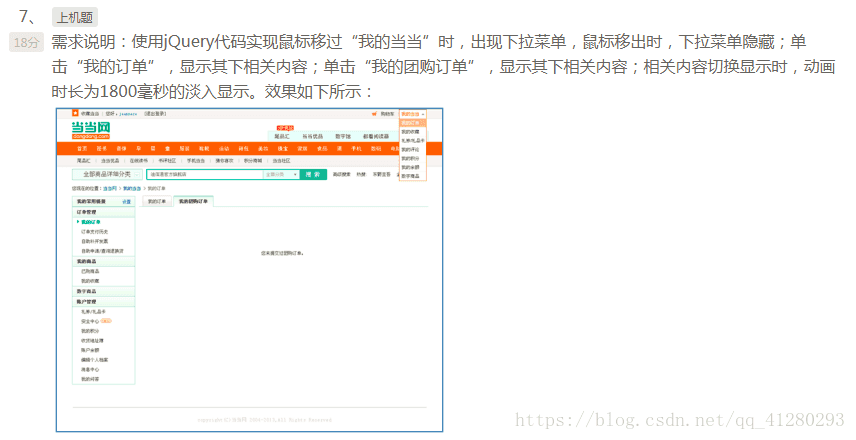Click the 18分 score badge

[x=26, y=42]
